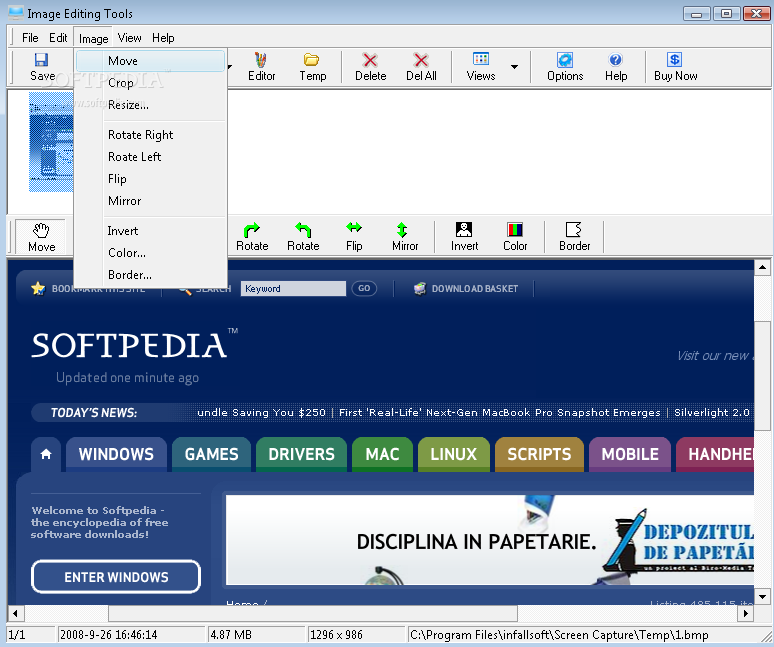Select the Move hand tool
774x647 pixels.
pos(41,237)
